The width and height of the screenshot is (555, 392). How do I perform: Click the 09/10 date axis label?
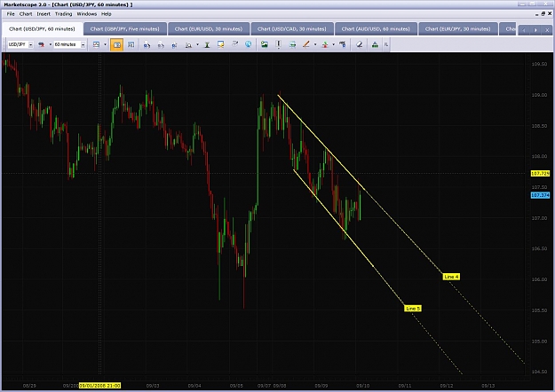coord(363,386)
